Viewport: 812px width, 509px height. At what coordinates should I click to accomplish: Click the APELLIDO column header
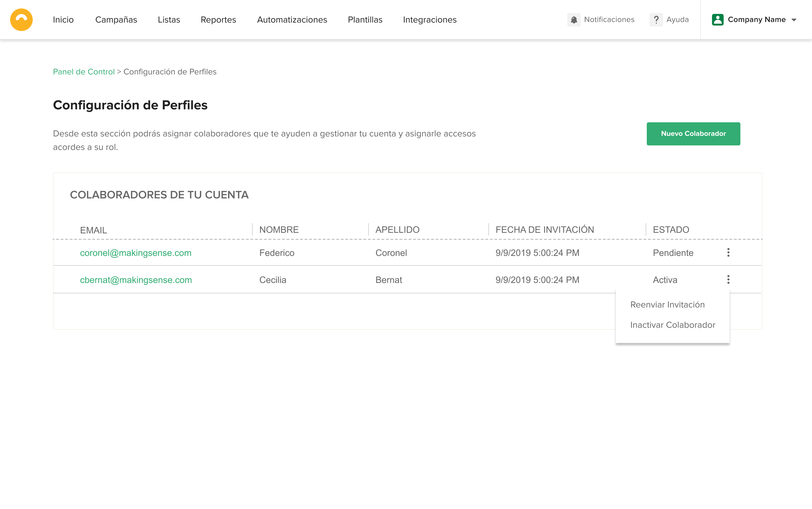click(x=398, y=230)
